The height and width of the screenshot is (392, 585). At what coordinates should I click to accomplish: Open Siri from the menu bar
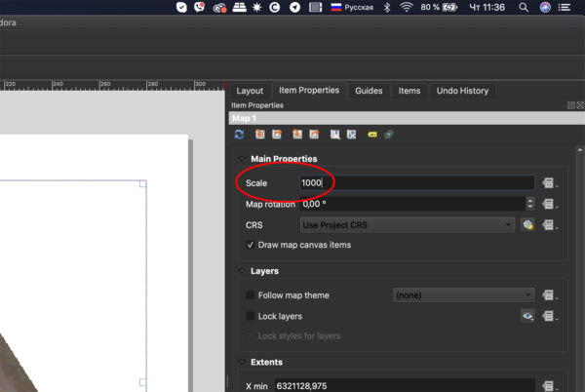(545, 7)
